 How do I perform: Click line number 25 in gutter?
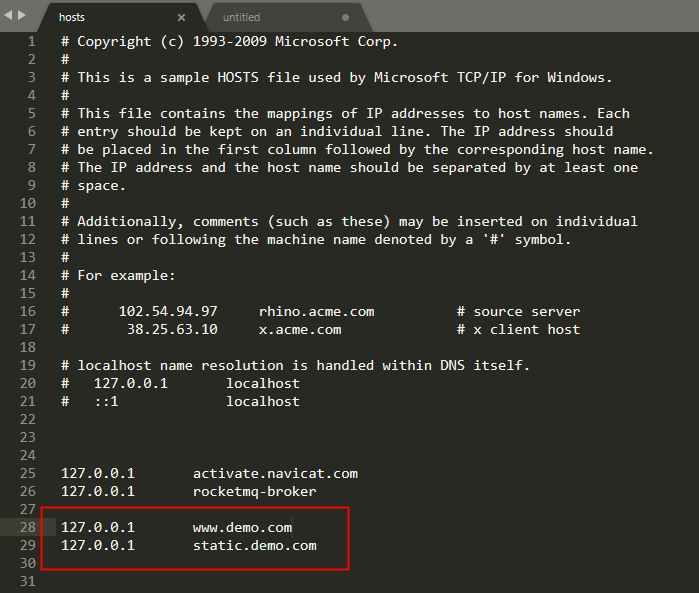28,473
